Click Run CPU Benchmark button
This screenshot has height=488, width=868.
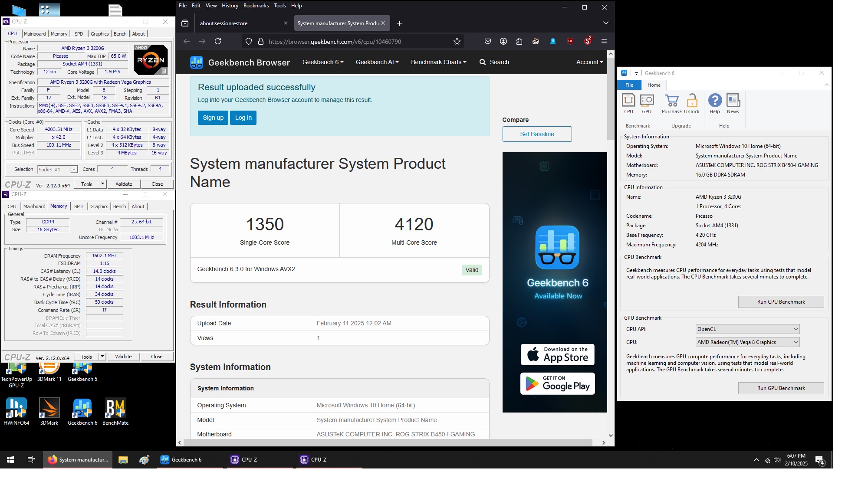click(x=781, y=302)
